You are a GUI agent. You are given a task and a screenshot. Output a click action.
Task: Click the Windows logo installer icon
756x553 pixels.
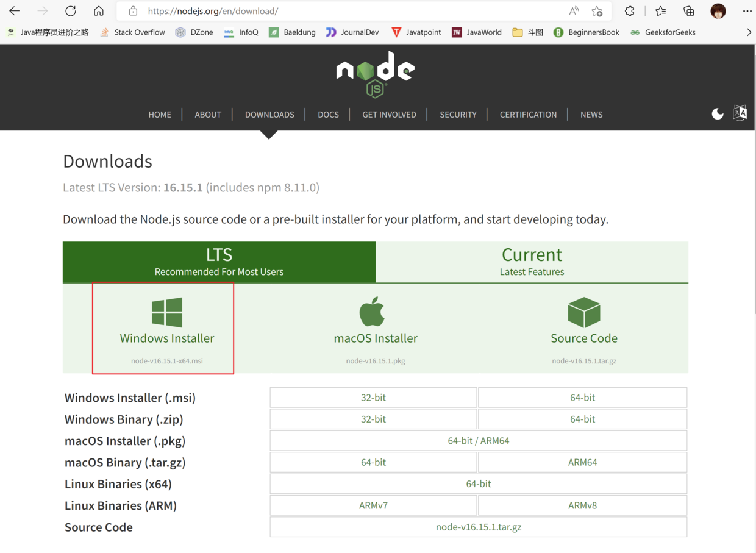[167, 312]
